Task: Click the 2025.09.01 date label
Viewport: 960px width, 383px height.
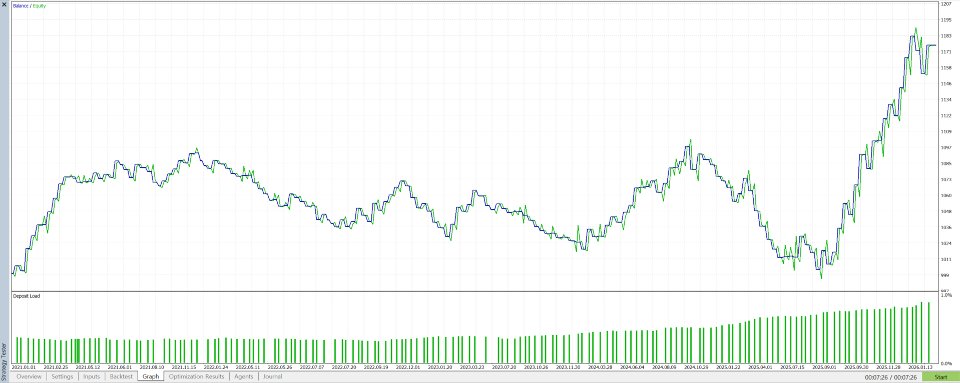Action: [824, 368]
